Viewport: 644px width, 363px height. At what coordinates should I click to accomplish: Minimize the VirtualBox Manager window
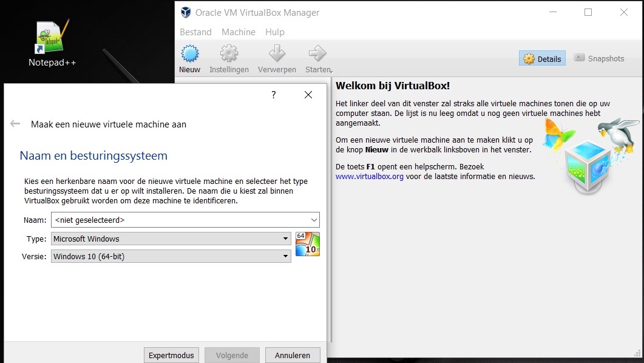[553, 12]
